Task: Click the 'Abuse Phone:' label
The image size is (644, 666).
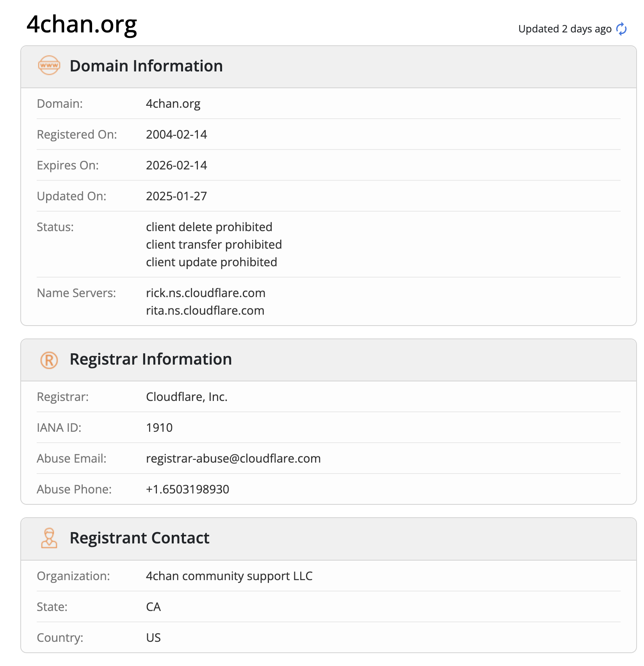Action: (x=74, y=489)
